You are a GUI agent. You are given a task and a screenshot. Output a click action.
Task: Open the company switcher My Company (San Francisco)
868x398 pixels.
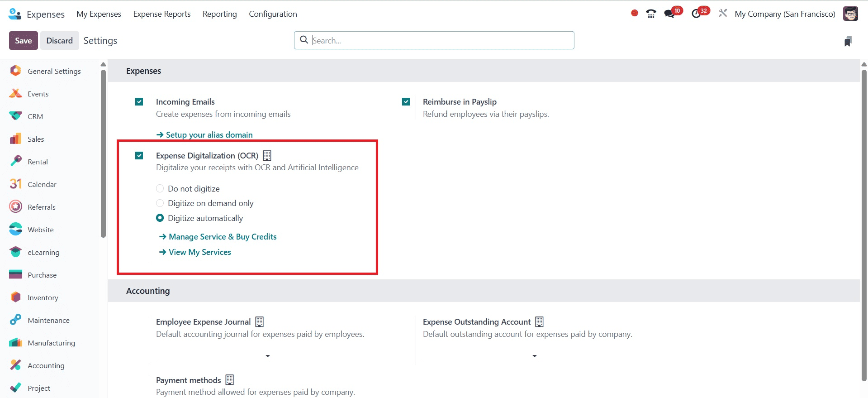785,14
